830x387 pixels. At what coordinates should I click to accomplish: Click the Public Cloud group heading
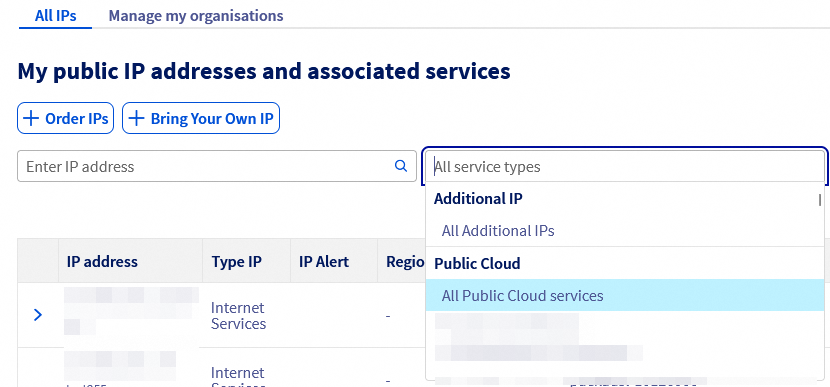[477, 263]
